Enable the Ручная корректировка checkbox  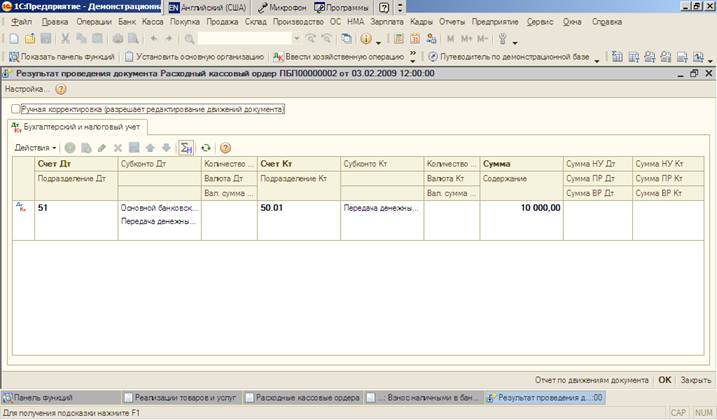coord(16,109)
